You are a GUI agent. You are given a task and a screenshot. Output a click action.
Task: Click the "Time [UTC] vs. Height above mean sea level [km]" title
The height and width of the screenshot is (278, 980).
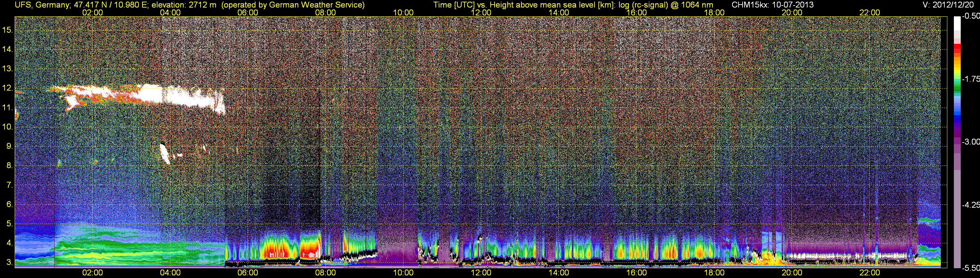point(524,5)
